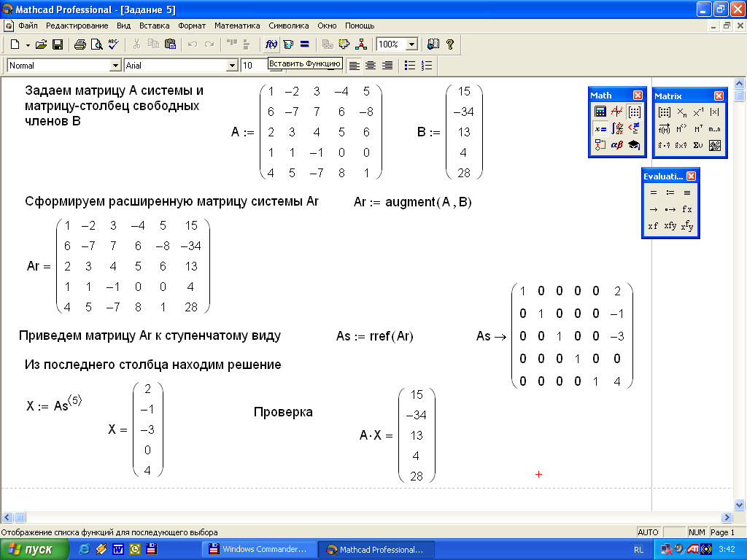Toggle center text alignment
Screen dimensions: 747x560
[371, 65]
